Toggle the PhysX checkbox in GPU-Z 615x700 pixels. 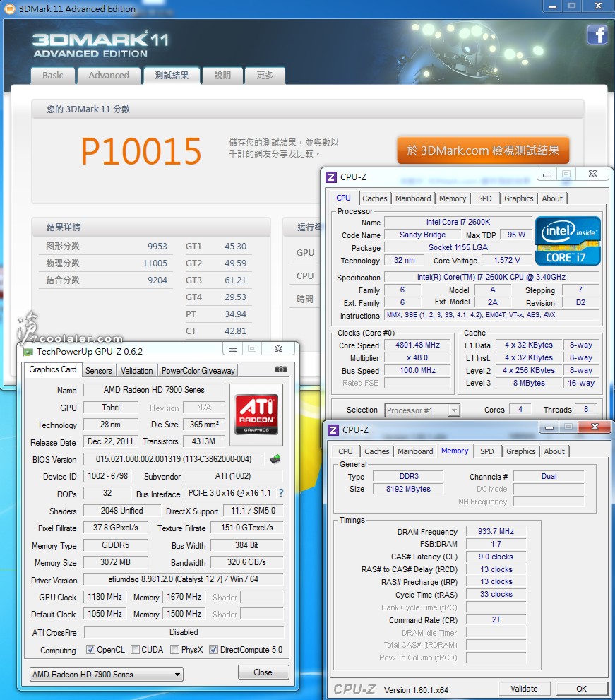pos(175,650)
